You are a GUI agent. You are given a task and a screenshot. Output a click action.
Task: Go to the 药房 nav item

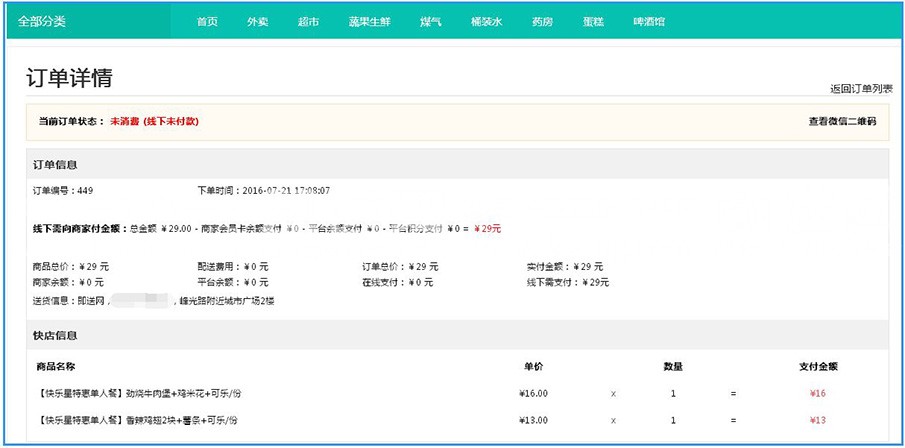tap(543, 22)
